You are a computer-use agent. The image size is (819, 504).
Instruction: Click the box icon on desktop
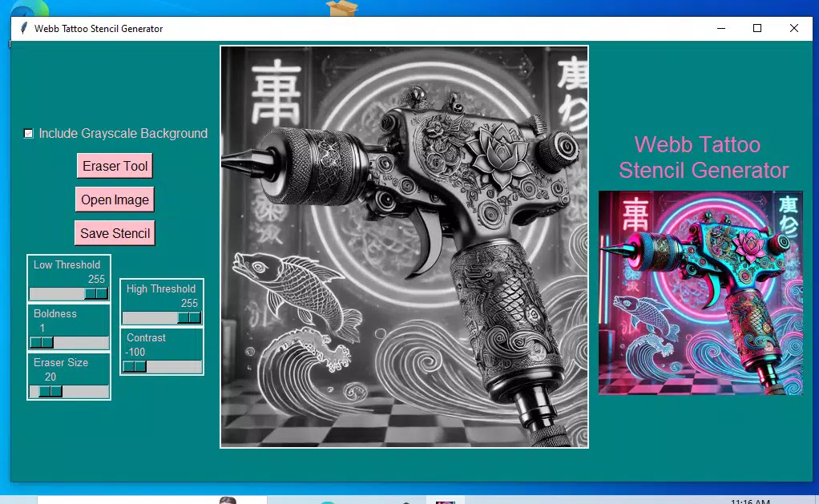341,8
